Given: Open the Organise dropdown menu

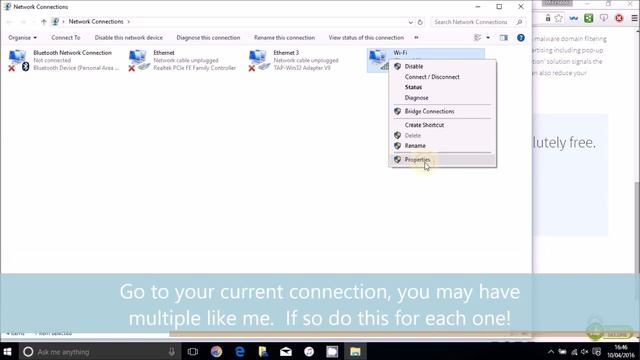Looking at the screenshot, I should pyautogui.click(x=22, y=38).
